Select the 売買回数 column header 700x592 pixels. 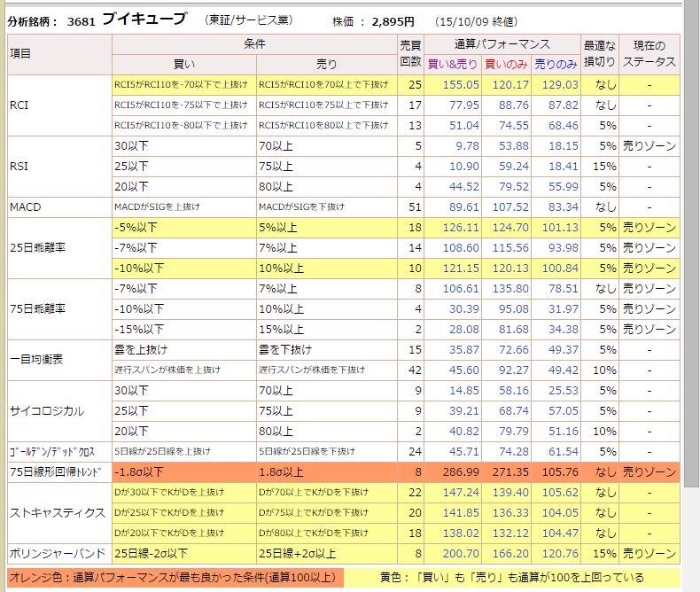pos(411,53)
